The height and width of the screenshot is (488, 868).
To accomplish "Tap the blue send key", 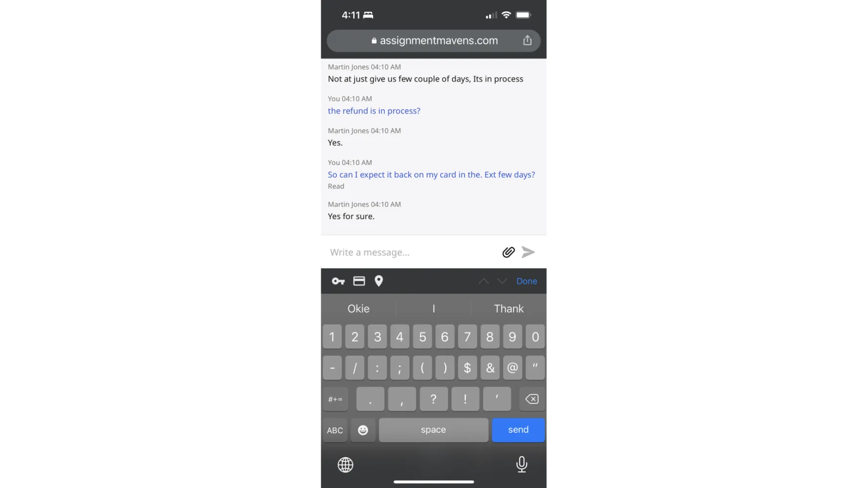I will (518, 430).
